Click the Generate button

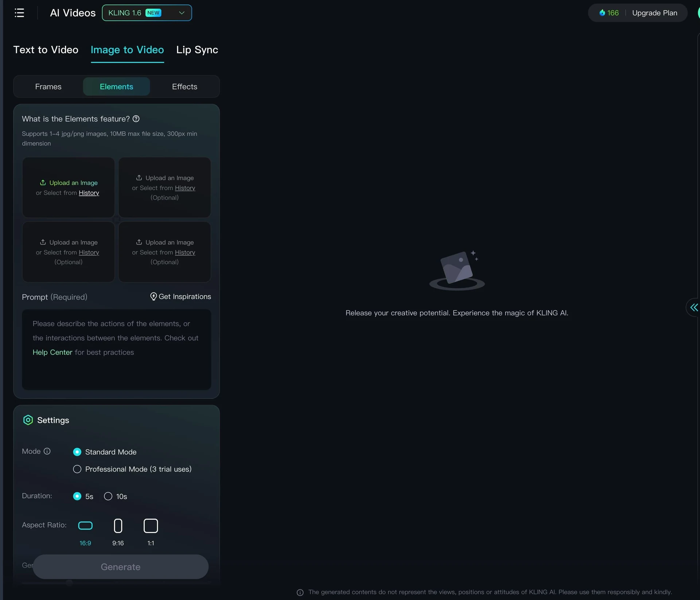click(x=121, y=567)
